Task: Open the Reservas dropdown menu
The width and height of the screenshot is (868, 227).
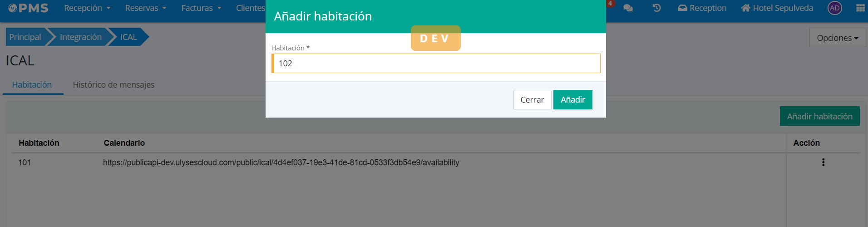Action: (x=146, y=8)
